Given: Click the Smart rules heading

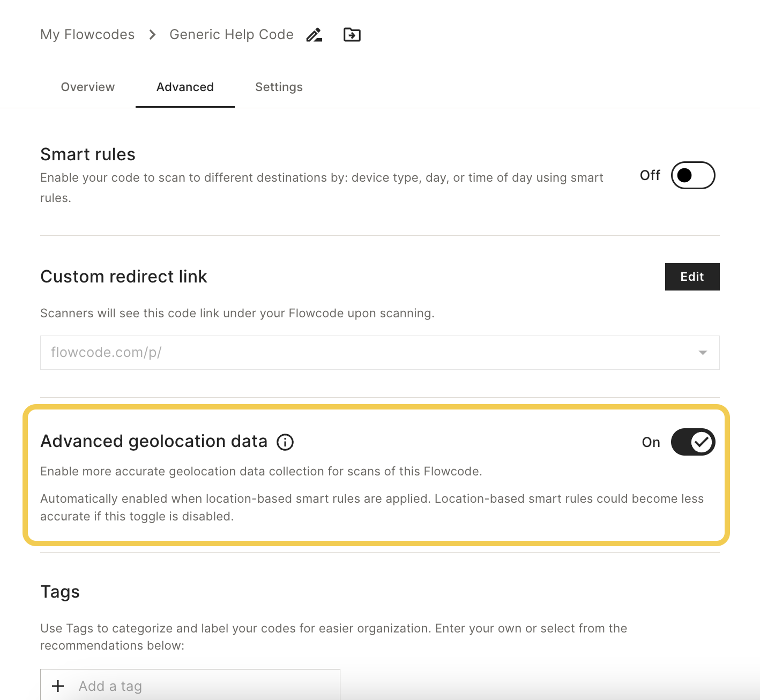Looking at the screenshot, I should (88, 154).
